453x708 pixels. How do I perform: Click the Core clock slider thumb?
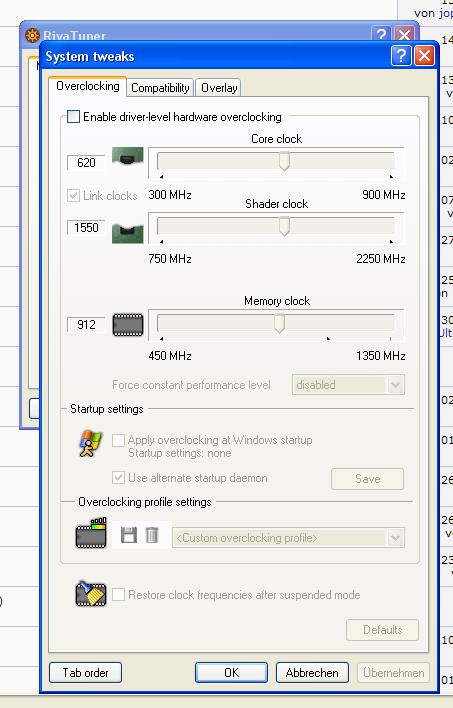point(284,161)
